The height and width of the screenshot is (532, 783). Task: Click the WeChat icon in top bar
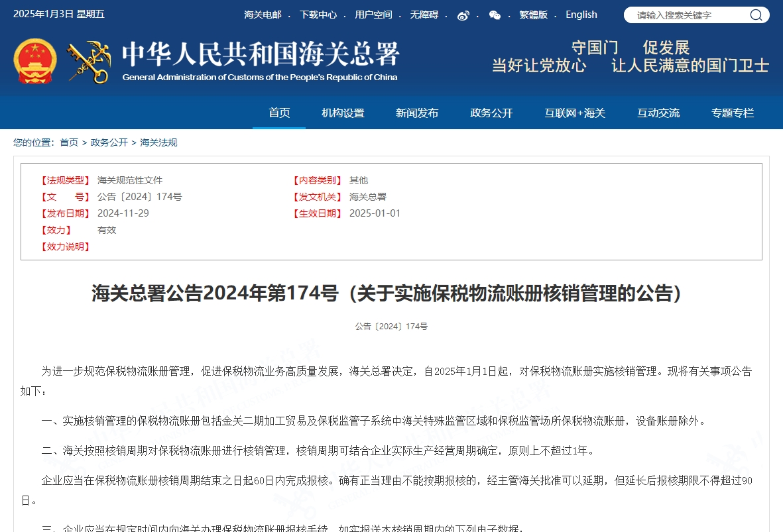pos(495,15)
